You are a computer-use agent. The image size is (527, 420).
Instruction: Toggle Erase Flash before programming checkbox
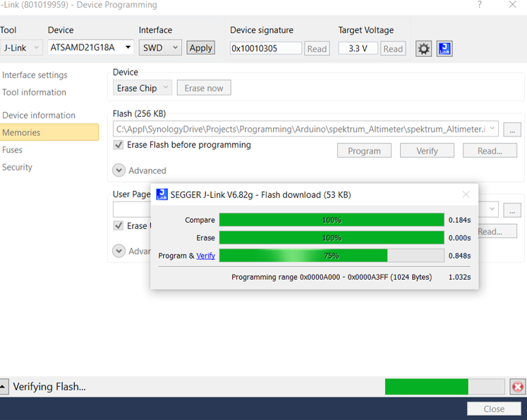(119, 145)
